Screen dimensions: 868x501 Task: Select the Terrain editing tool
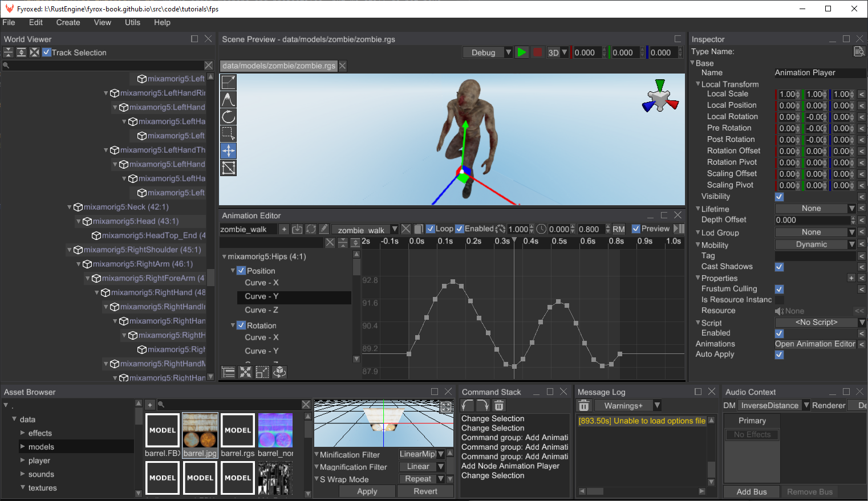[229, 99]
